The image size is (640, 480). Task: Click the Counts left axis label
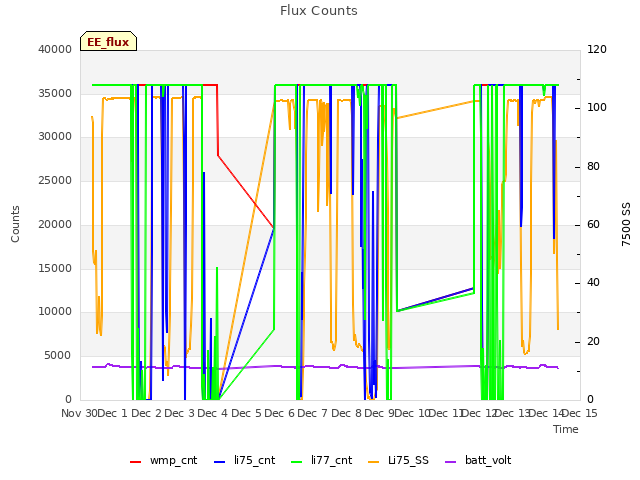tap(15, 224)
